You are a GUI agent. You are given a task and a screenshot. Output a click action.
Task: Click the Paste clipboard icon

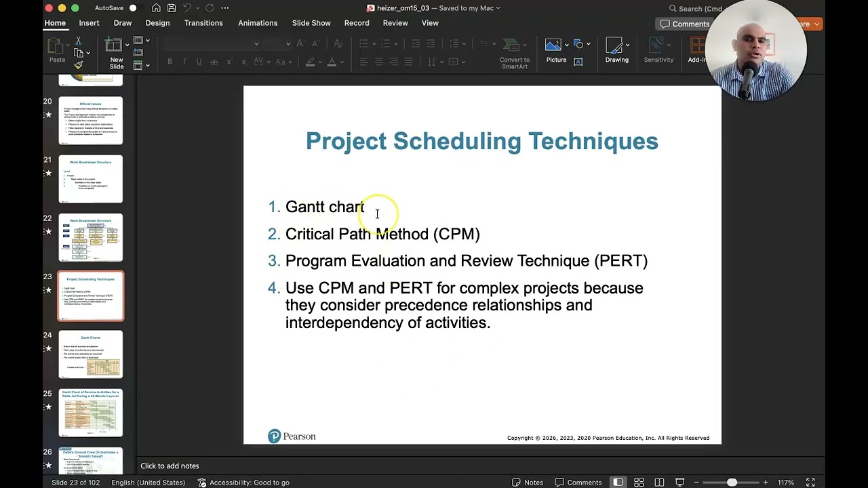57,47
